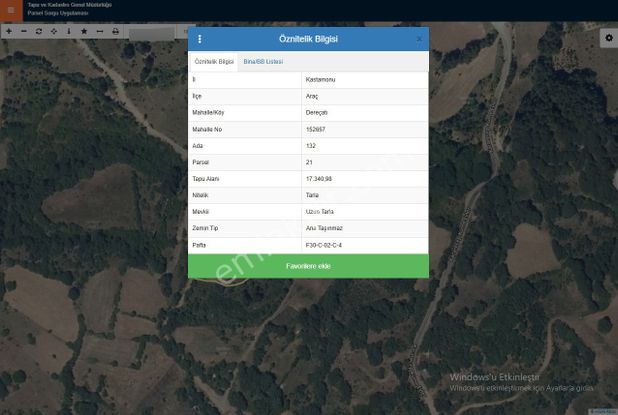Click the Kastamonu province value cell

[364, 79]
